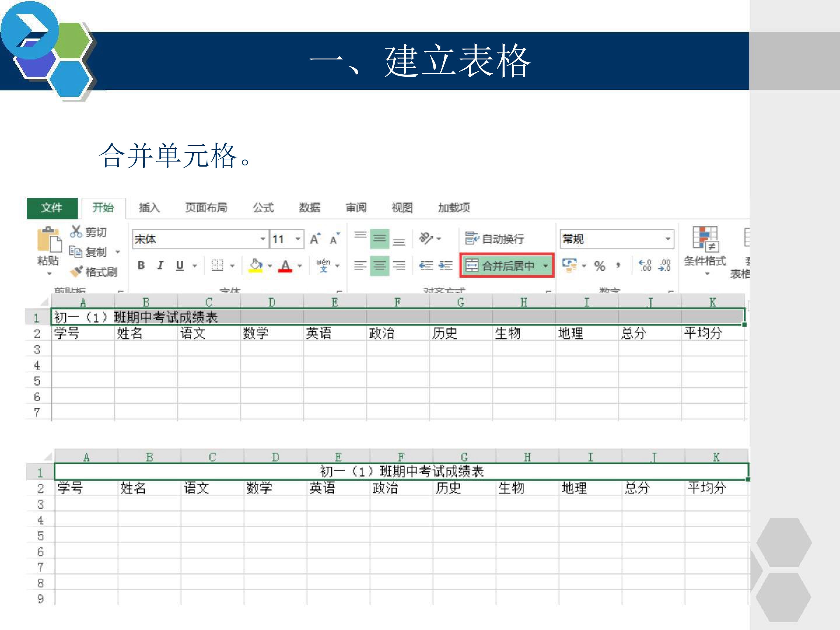The width and height of the screenshot is (840, 630).
Task: Click the Paste clipboard icon
Action: (x=49, y=239)
